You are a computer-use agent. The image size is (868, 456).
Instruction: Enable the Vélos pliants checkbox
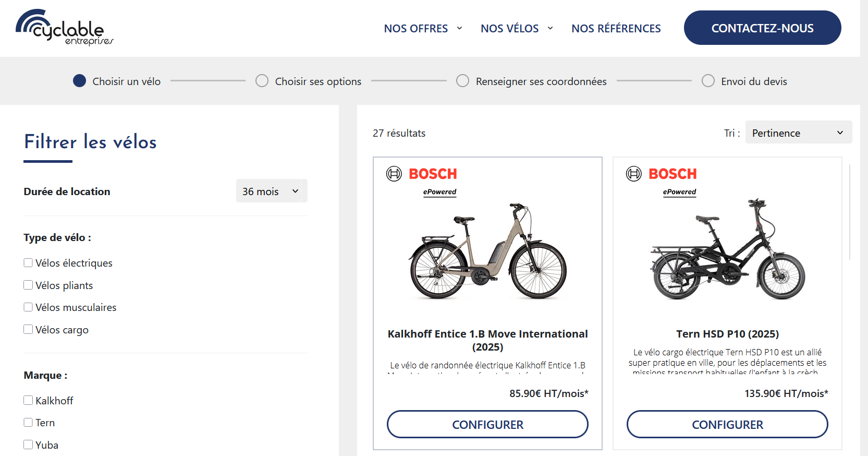28,285
